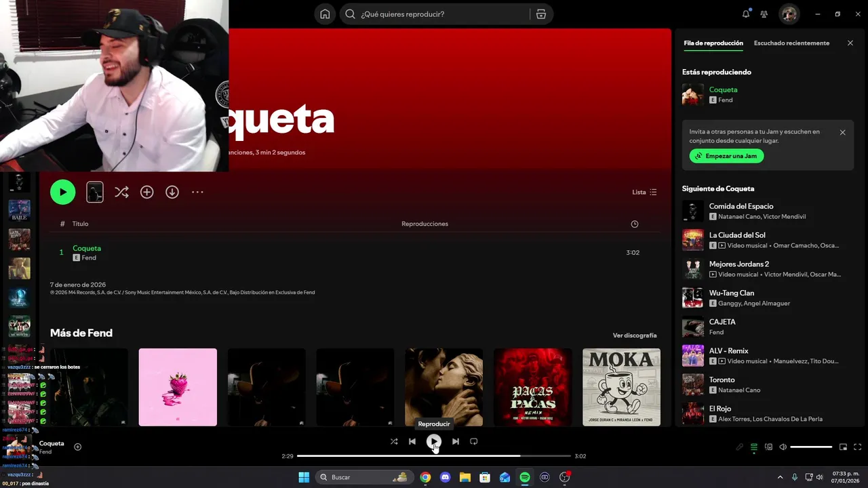The width and height of the screenshot is (868, 488).
Task: Toggle the queue icon in player bar
Action: (753, 447)
